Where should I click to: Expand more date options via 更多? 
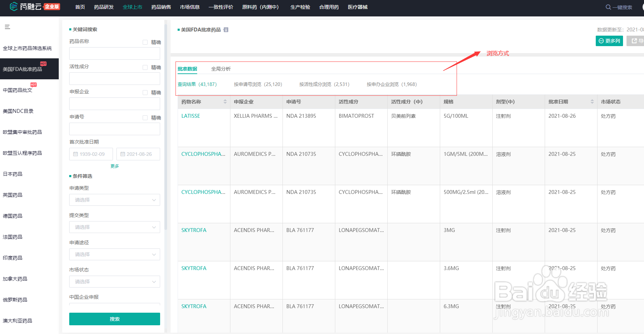tap(115, 166)
